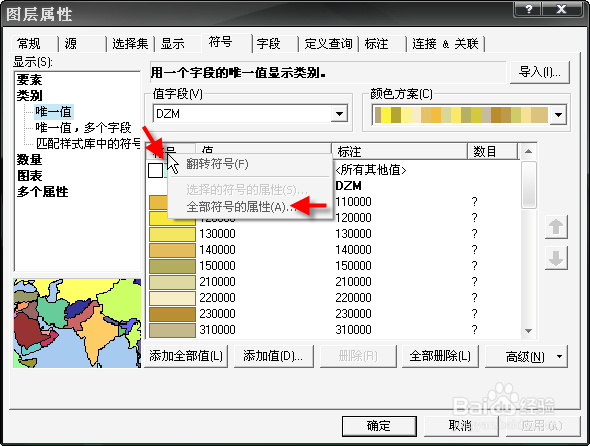
Task: Select 图表 in the display list
Action: [29, 176]
